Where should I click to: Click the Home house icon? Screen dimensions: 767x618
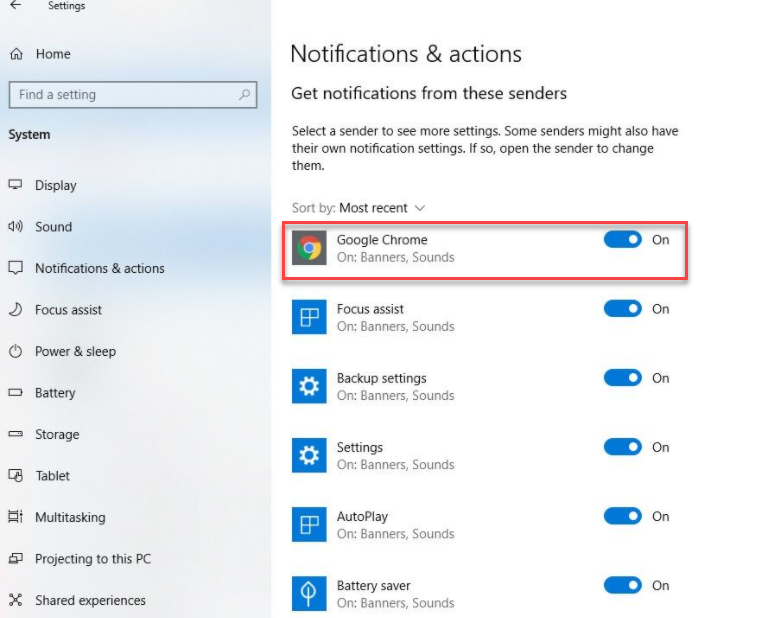[17, 54]
